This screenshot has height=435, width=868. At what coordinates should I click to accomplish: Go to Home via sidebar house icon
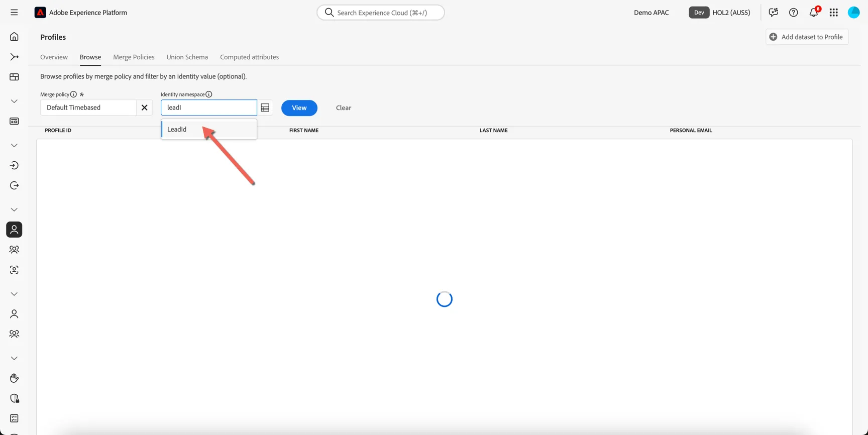point(14,37)
